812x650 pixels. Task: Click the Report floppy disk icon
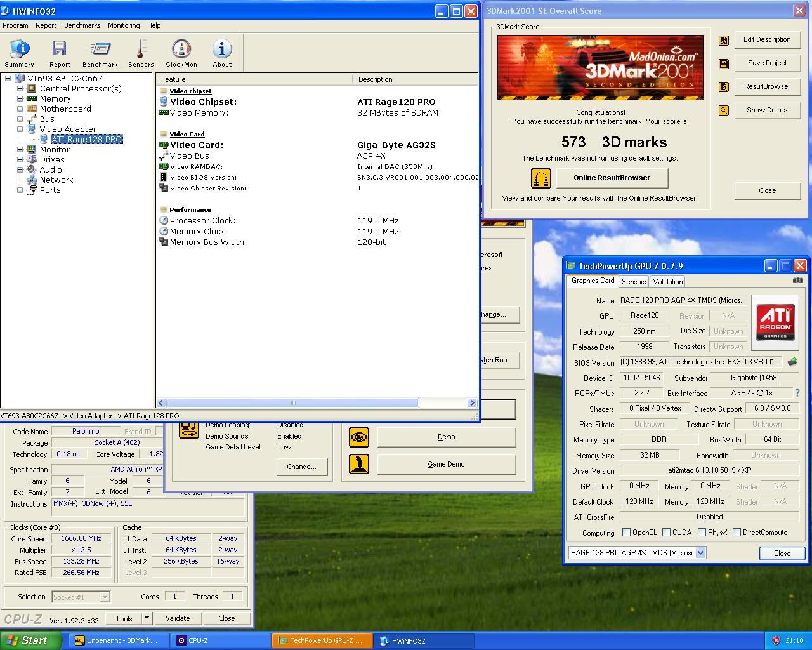coord(60,53)
